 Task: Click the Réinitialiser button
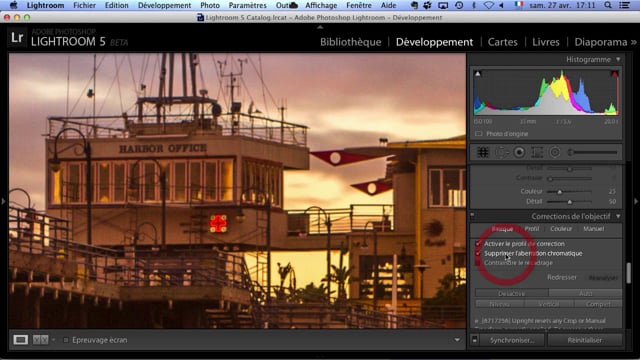(x=584, y=340)
